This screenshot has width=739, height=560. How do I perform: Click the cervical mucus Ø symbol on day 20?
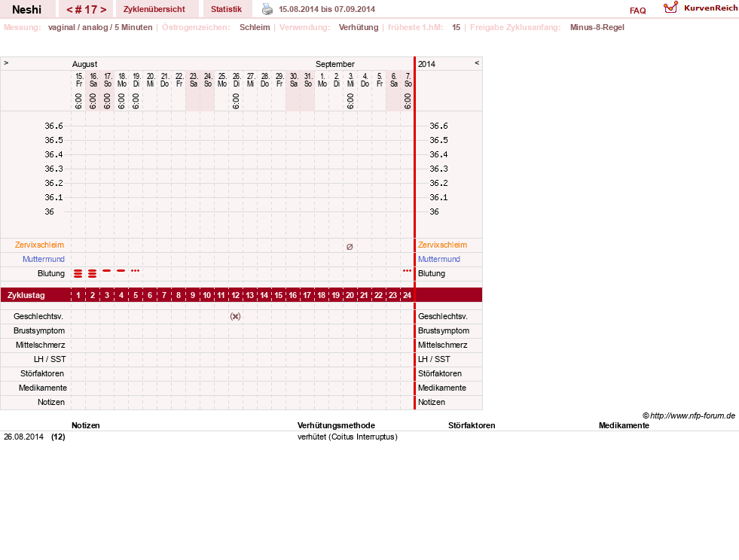(x=350, y=246)
